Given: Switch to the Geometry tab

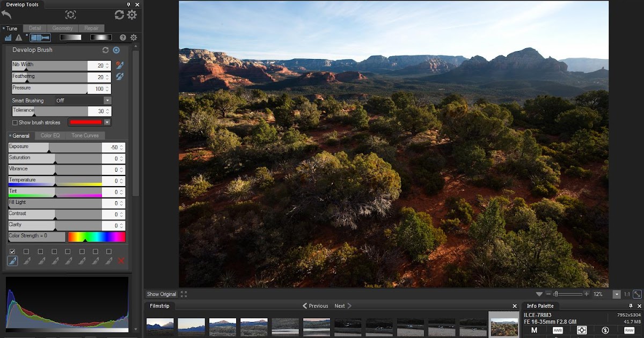Looking at the screenshot, I should [63, 28].
